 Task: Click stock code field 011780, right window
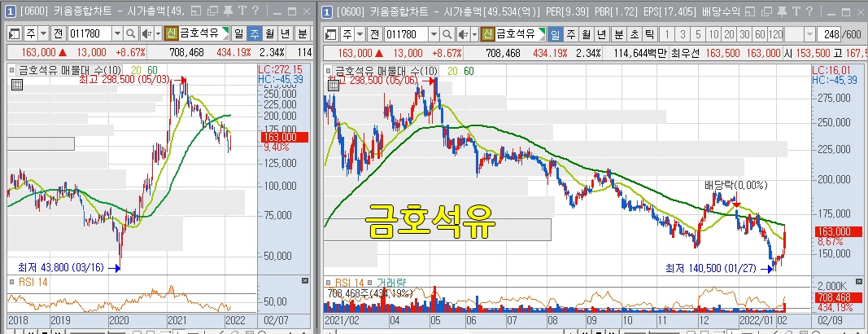(x=405, y=34)
